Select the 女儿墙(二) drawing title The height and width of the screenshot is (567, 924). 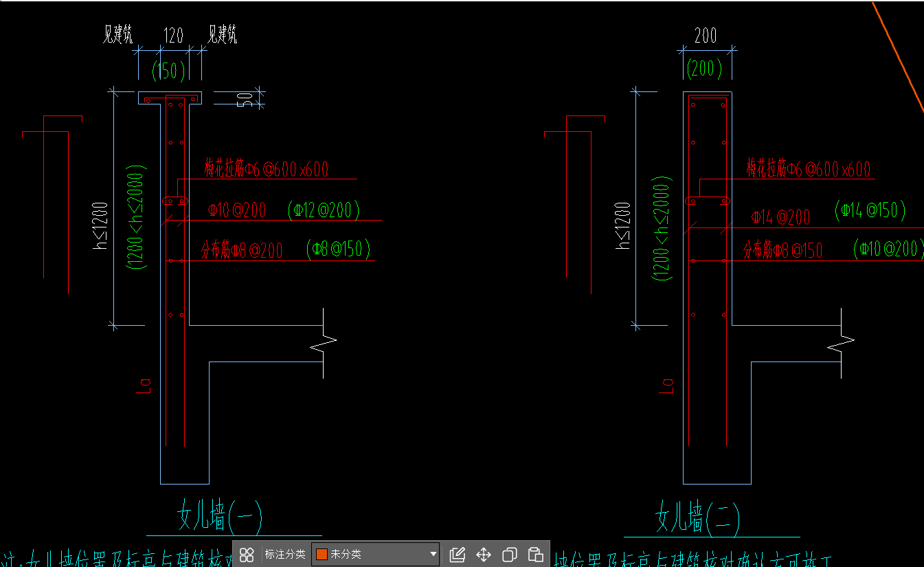[697, 518]
